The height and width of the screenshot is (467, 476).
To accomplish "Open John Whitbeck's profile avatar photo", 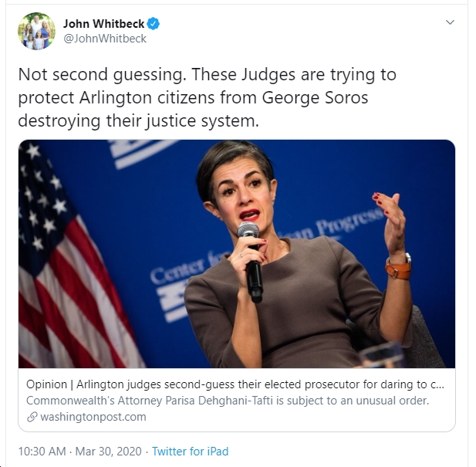I will 36,31.
